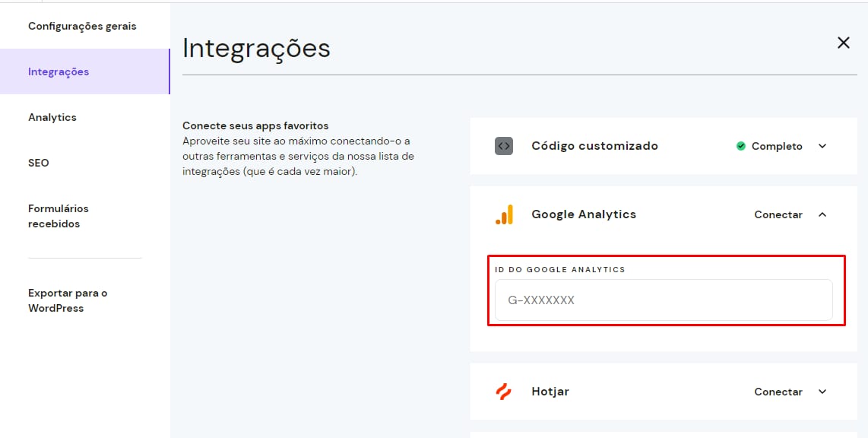Viewport: 868px width, 438px height.
Task: Select Exportar para o WordPress
Action: point(68,300)
